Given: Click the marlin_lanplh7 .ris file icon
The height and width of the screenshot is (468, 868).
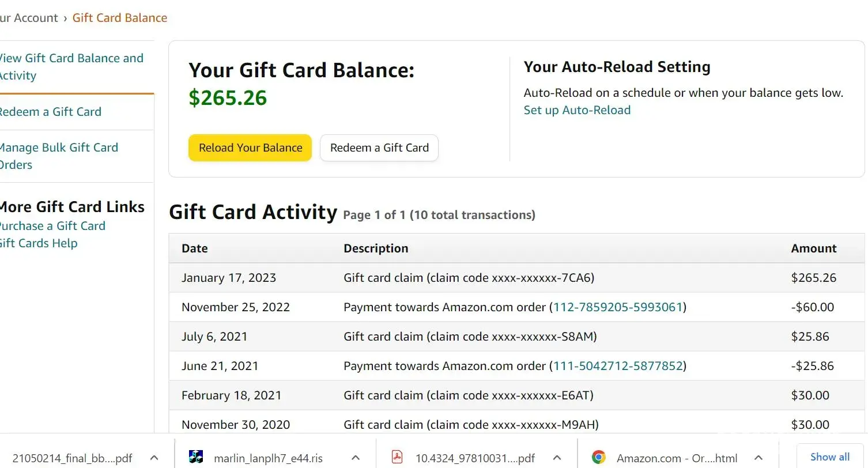Looking at the screenshot, I should pos(196,458).
